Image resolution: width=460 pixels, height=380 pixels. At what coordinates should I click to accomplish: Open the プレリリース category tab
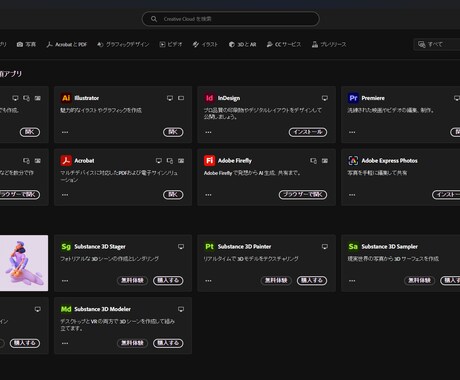click(x=329, y=44)
